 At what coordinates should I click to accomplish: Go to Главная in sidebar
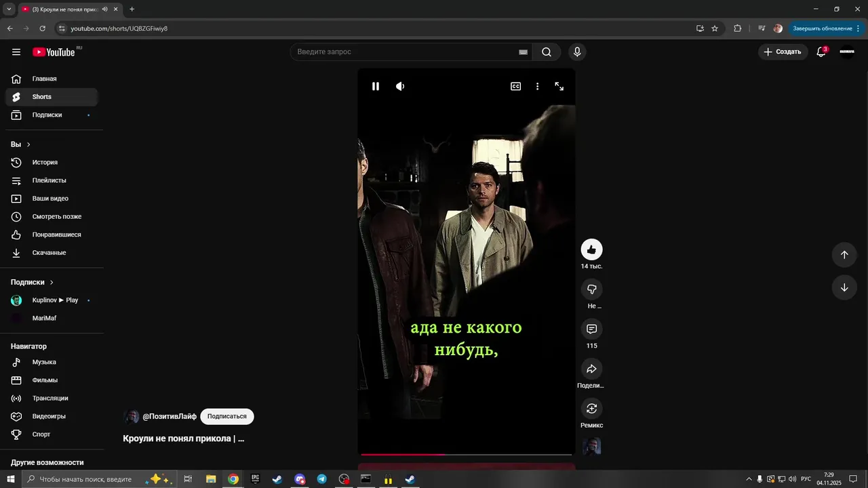(x=52, y=79)
